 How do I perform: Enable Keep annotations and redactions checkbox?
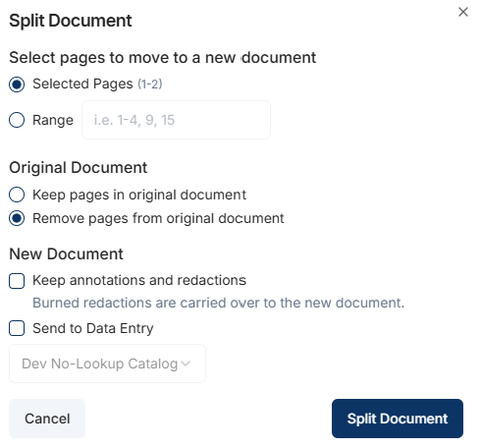coord(17,281)
